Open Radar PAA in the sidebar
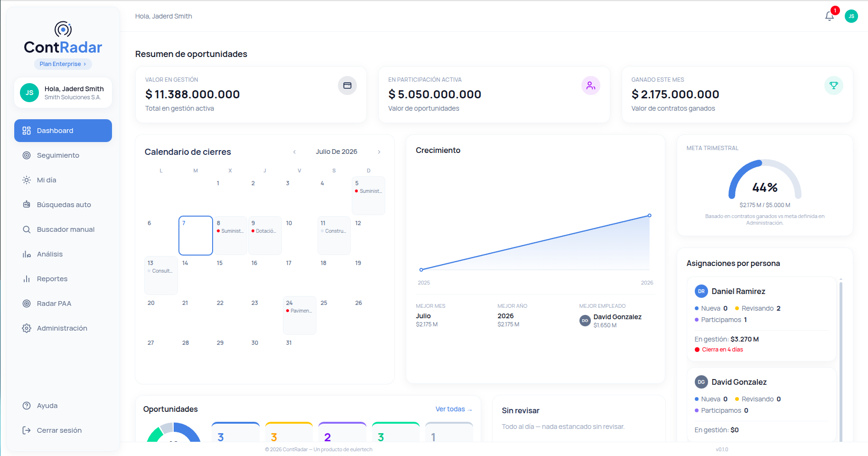The height and width of the screenshot is (456, 868). (x=63, y=304)
